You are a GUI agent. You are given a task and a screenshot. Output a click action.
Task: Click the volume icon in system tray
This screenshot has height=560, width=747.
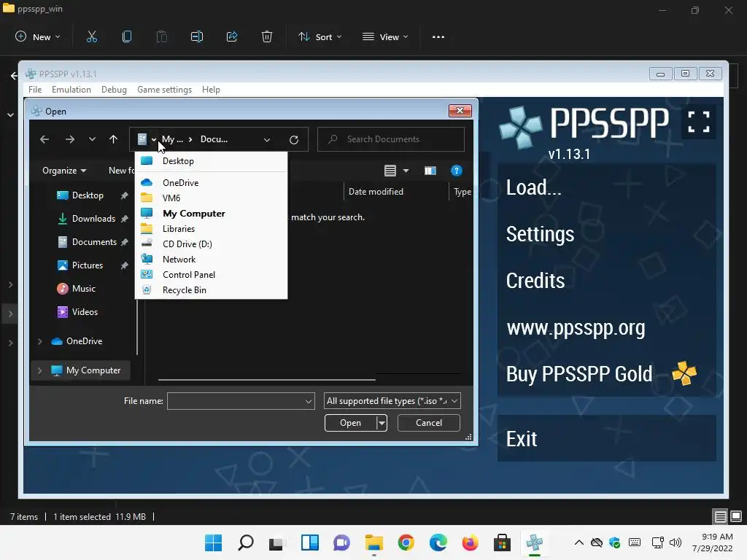click(x=675, y=542)
